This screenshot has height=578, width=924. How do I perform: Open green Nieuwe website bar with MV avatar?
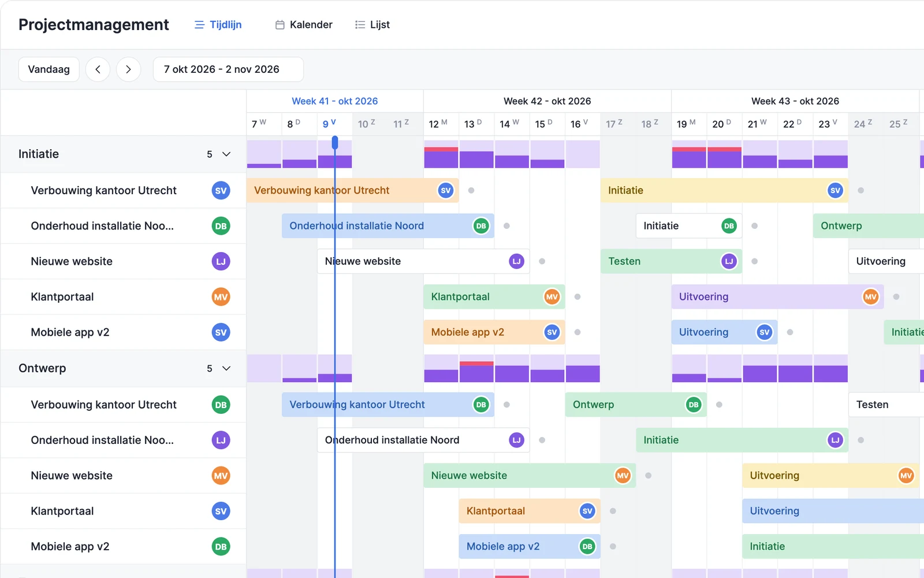[530, 476]
